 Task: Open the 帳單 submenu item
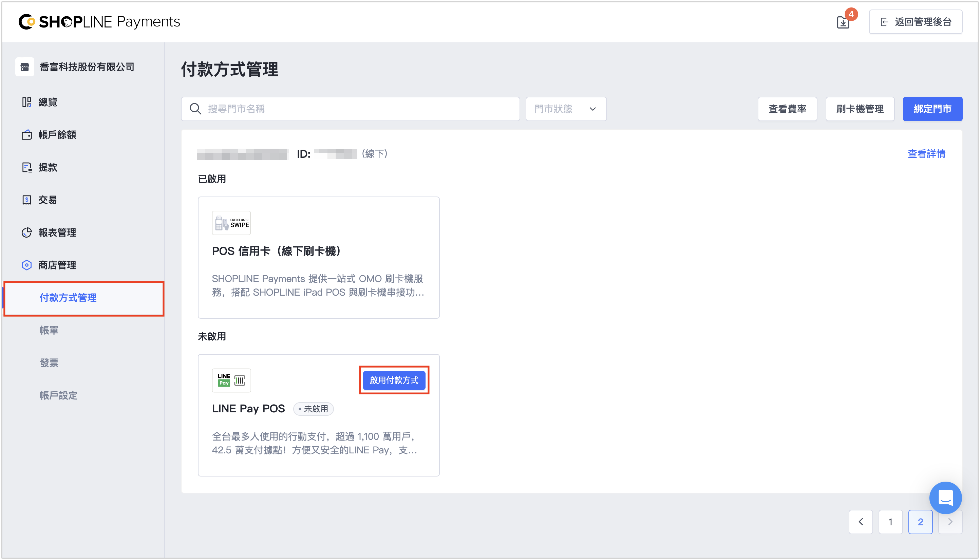coord(49,330)
